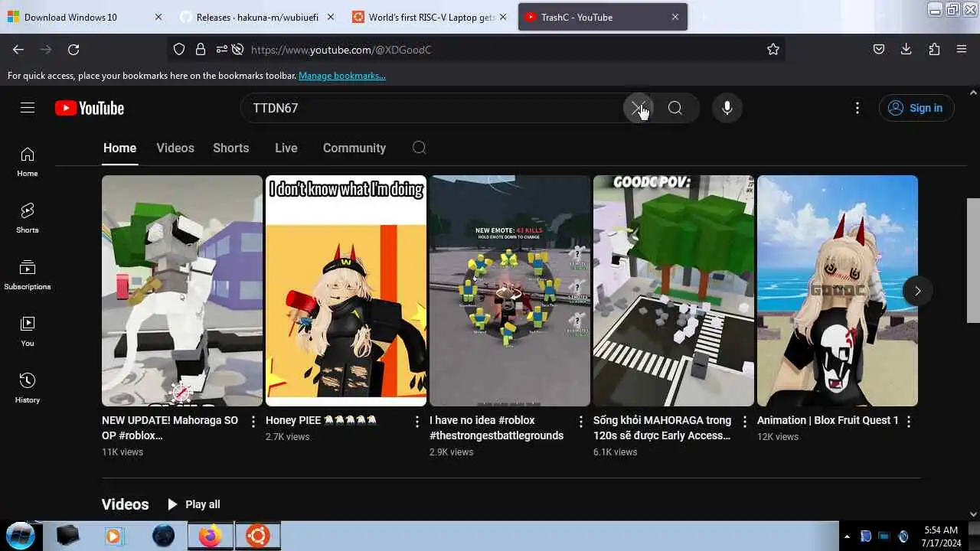The height and width of the screenshot is (551, 980).
Task: Reload the current page
Action: tap(73, 49)
